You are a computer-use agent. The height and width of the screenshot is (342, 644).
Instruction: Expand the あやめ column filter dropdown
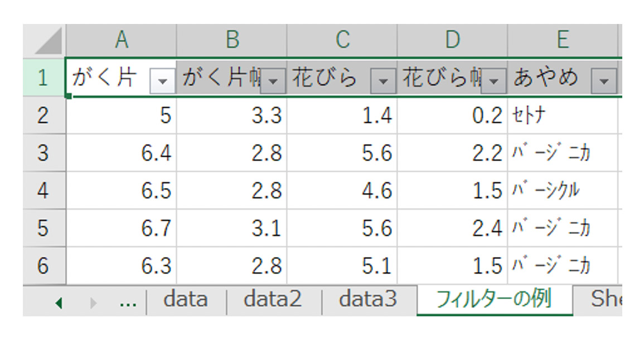pyautogui.click(x=604, y=82)
